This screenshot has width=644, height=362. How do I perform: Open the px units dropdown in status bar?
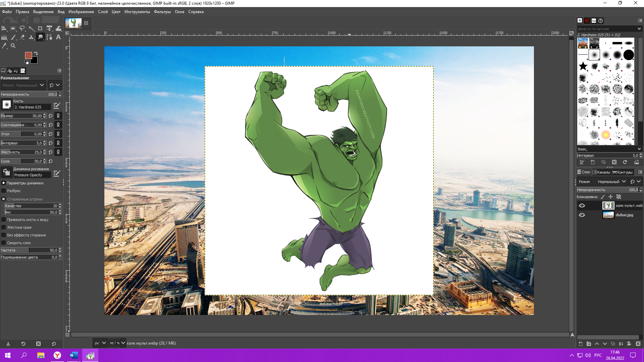tap(100, 343)
